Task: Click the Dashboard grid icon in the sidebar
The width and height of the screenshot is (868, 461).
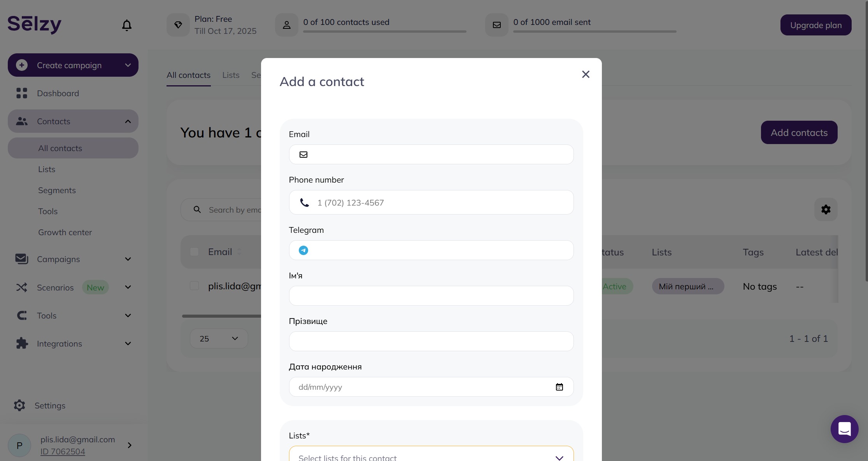Action: (22, 93)
